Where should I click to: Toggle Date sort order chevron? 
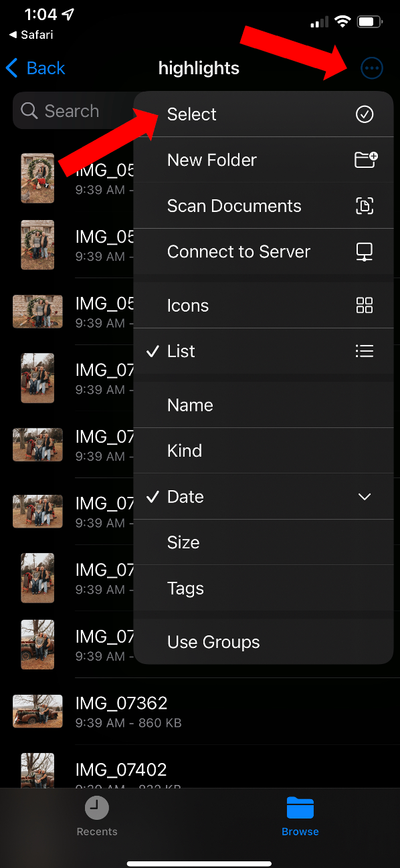pos(365,497)
